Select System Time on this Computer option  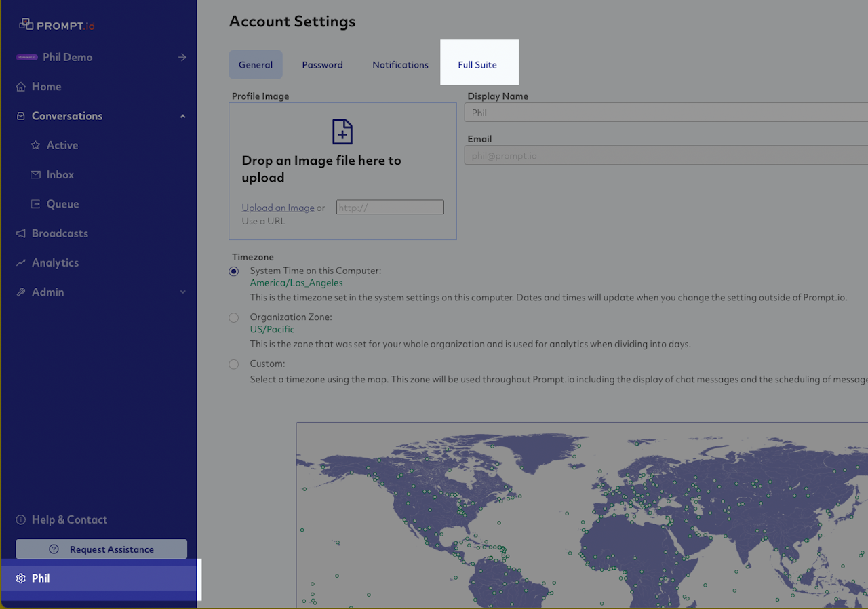click(x=234, y=271)
